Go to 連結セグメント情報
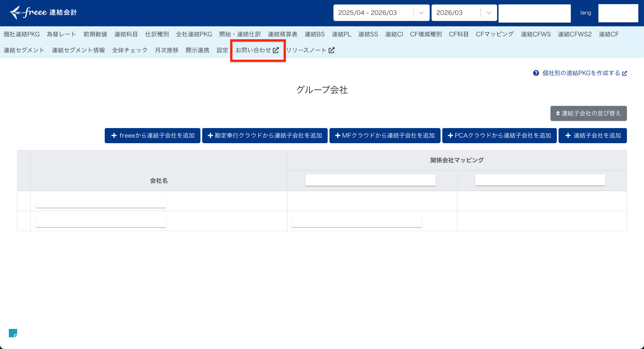The width and height of the screenshot is (644, 349). pos(78,50)
